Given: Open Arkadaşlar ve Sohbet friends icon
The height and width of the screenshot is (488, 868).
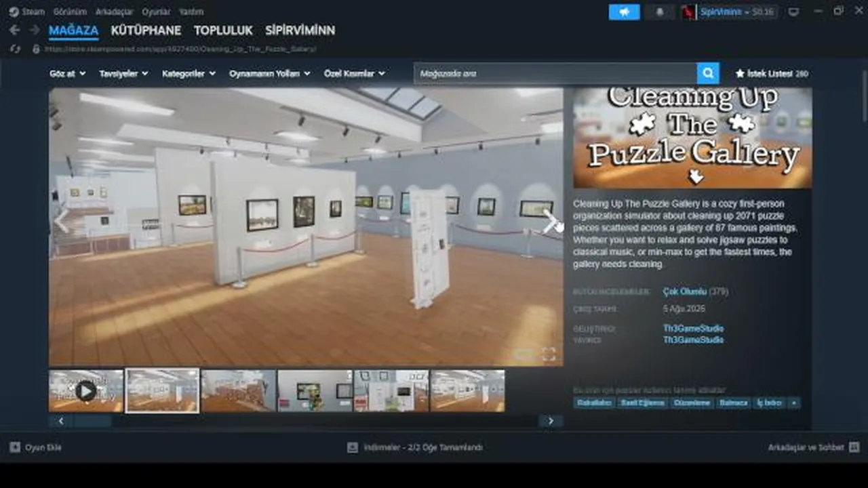Looking at the screenshot, I should 854,447.
